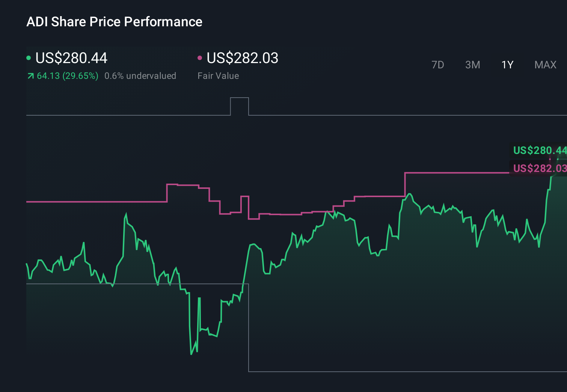Toggle the Fair Value series via pink dot
Screen dimensions: 567x392
200,57
